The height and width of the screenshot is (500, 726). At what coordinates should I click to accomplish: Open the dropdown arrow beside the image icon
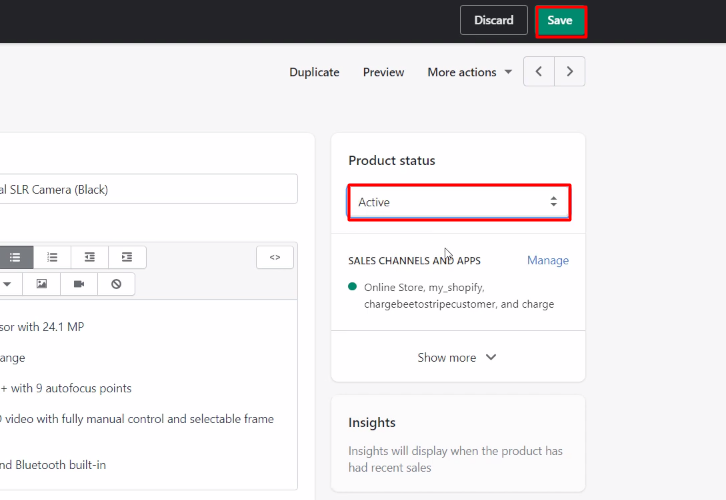coord(8,284)
